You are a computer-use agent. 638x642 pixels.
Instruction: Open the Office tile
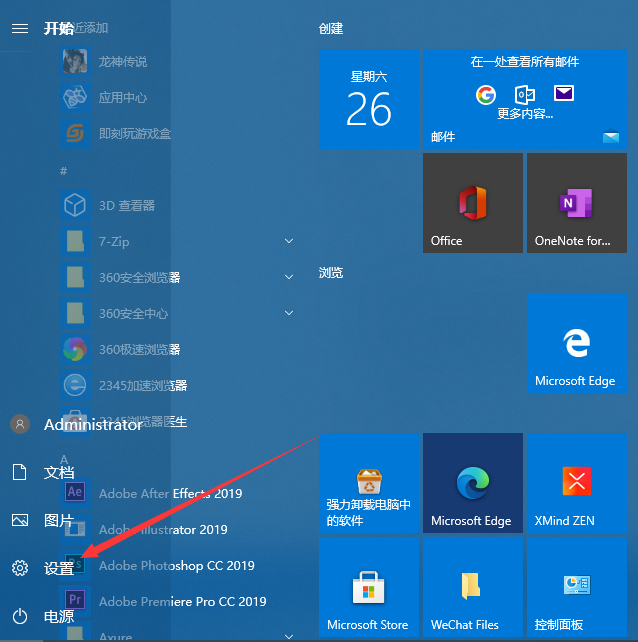472,203
